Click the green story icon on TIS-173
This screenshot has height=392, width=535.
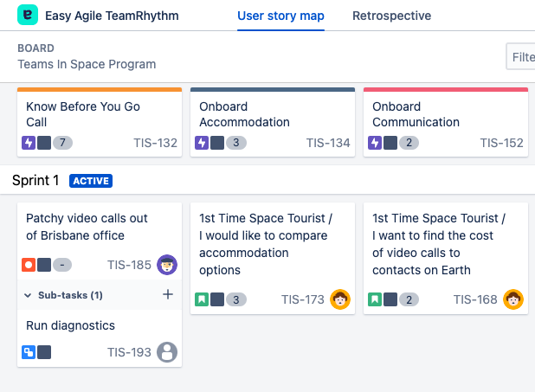tap(202, 299)
